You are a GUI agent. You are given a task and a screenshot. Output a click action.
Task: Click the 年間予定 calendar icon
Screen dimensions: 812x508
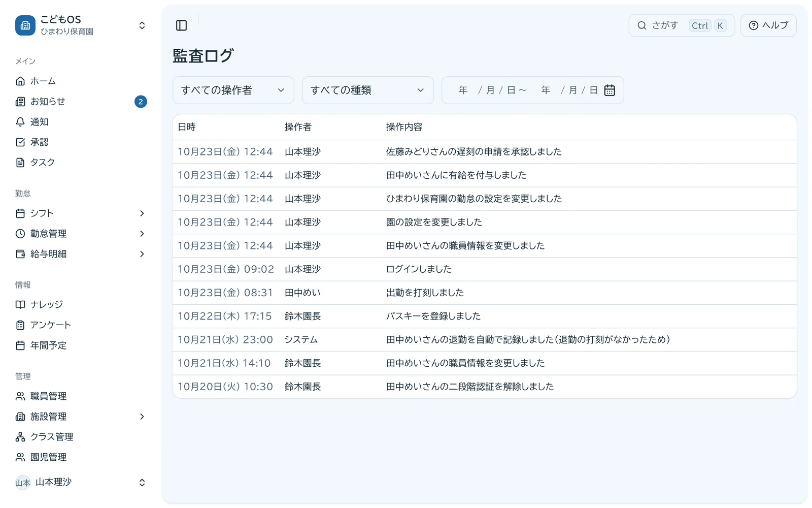pos(20,345)
